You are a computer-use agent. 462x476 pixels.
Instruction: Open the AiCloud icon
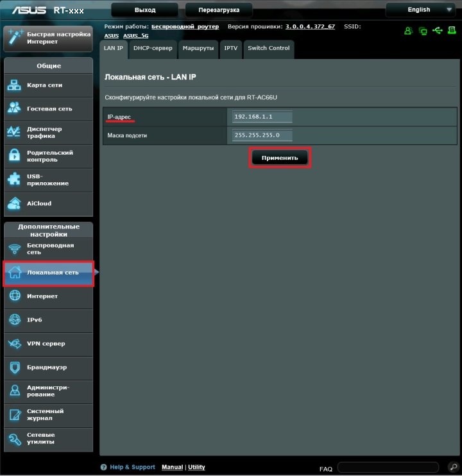click(14, 204)
